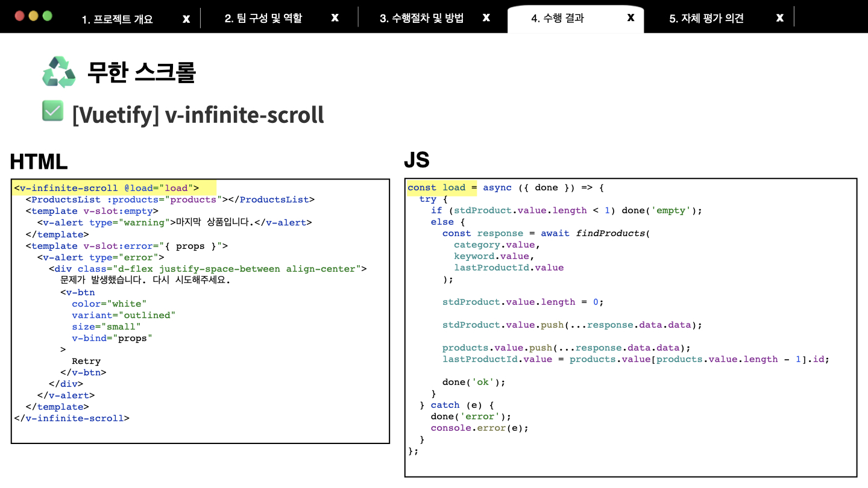This screenshot has height=488, width=868.
Task: Click the '<template v-slot:empty>' line
Action: (x=92, y=211)
